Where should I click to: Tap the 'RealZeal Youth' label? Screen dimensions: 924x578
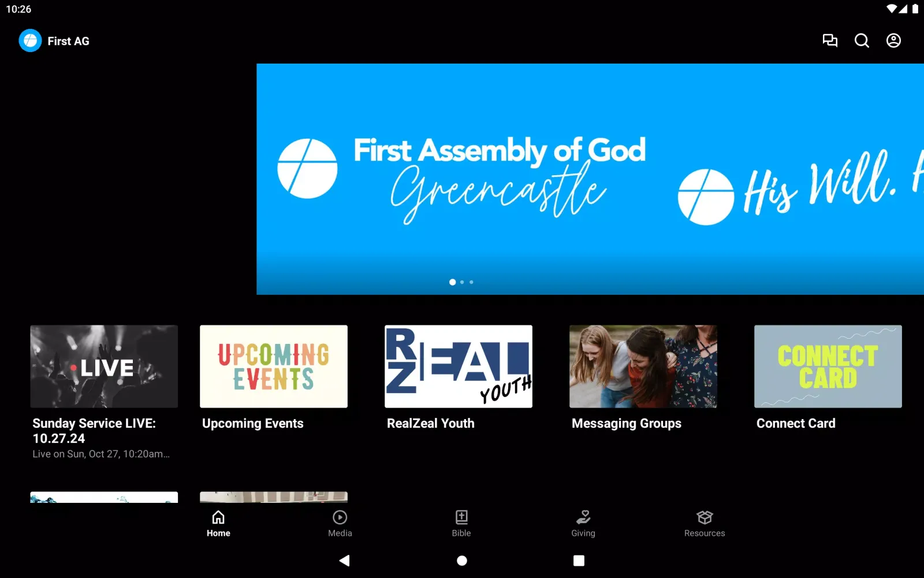[x=431, y=424]
